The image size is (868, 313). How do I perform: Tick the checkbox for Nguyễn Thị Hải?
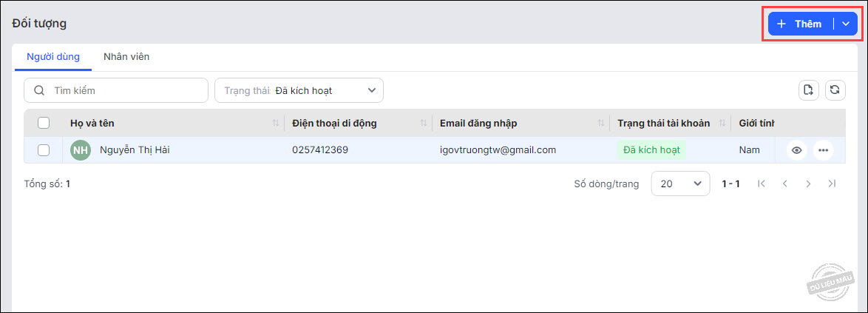pyautogui.click(x=44, y=150)
